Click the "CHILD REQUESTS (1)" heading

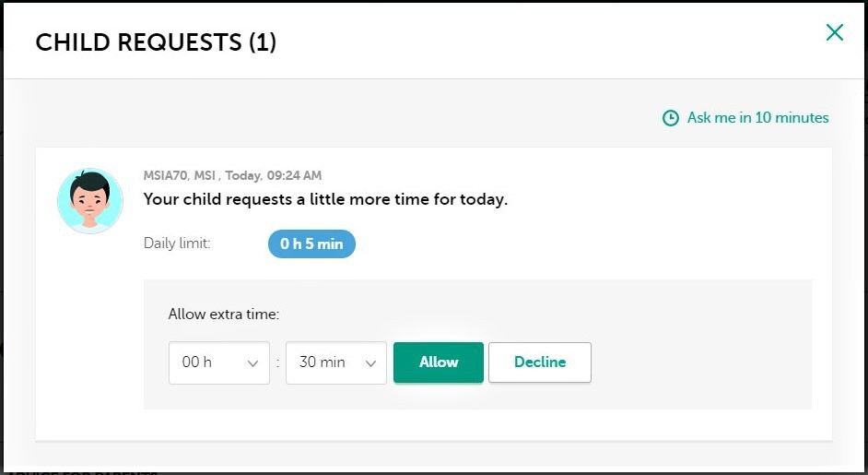pos(156,42)
